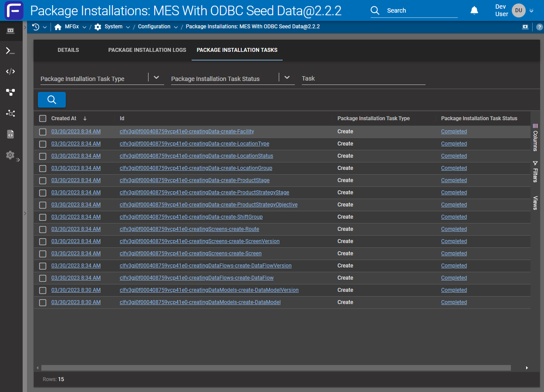Open the Columns side panel

tap(535, 137)
